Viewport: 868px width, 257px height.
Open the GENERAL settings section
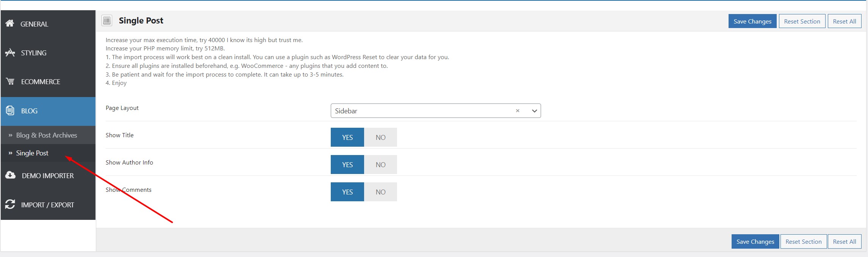pos(48,24)
